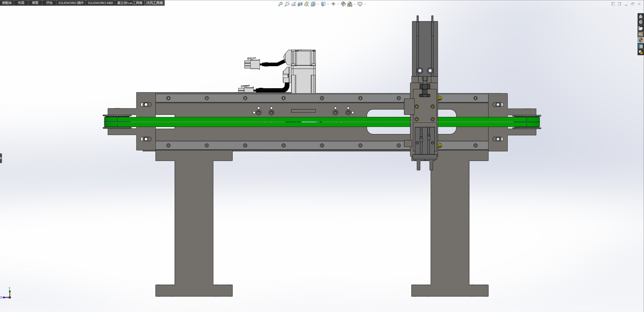Click the Previous View icon
The image size is (644, 312).
[294, 4]
